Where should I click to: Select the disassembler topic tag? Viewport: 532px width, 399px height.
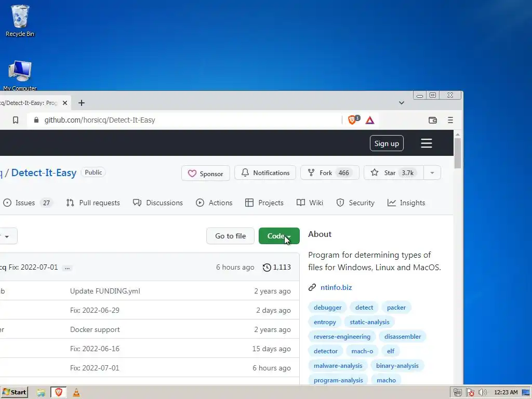tap(403, 337)
